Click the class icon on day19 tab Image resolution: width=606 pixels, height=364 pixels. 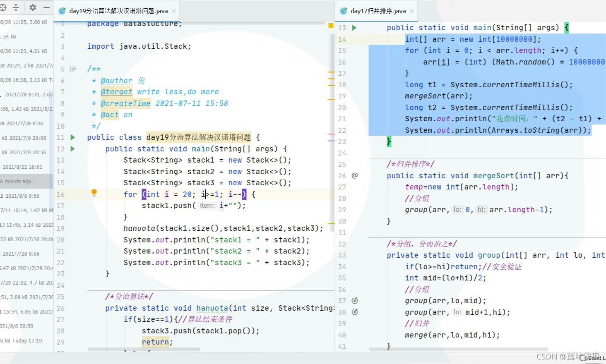62,11
